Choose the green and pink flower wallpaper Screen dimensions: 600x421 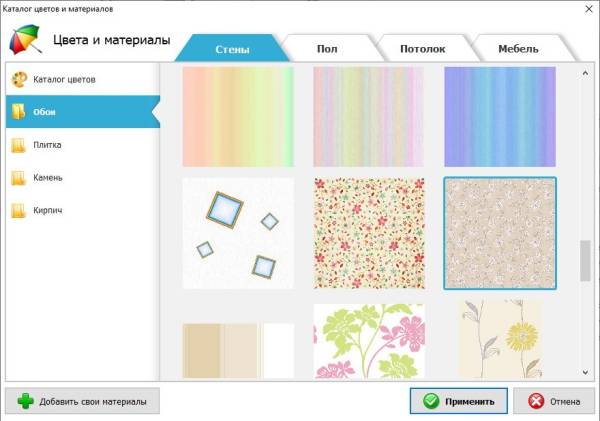[369, 341]
